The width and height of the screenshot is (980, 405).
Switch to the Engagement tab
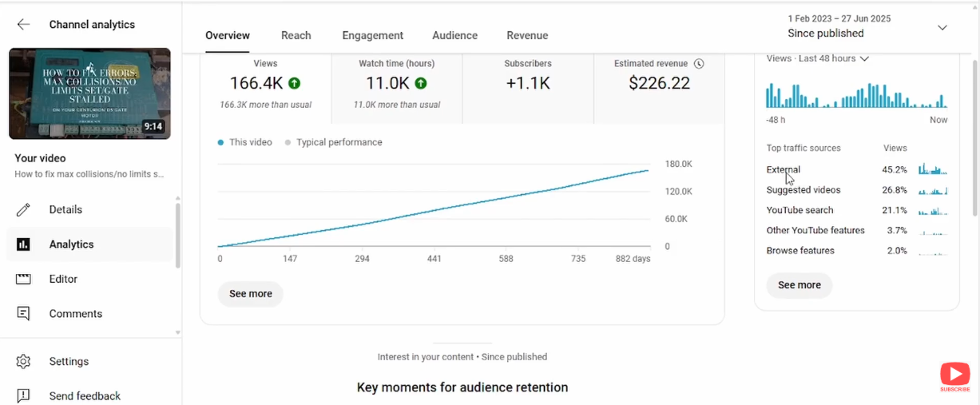click(372, 35)
